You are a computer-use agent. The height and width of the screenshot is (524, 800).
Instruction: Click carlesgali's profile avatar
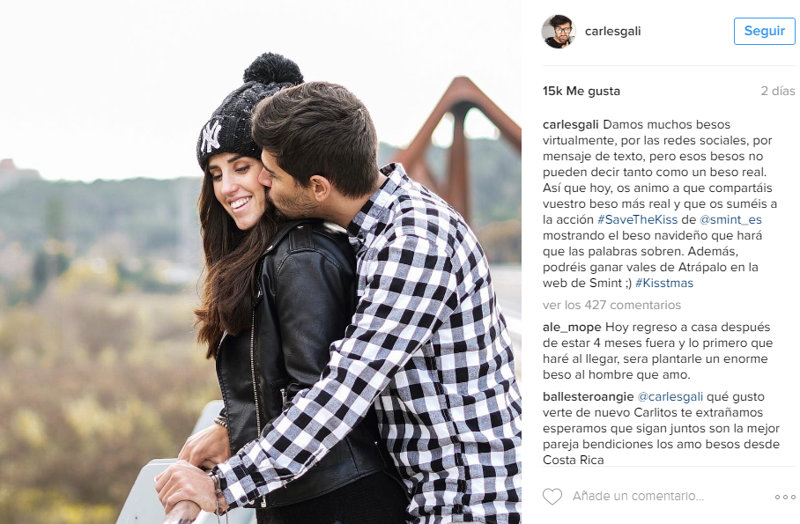coord(559,31)
